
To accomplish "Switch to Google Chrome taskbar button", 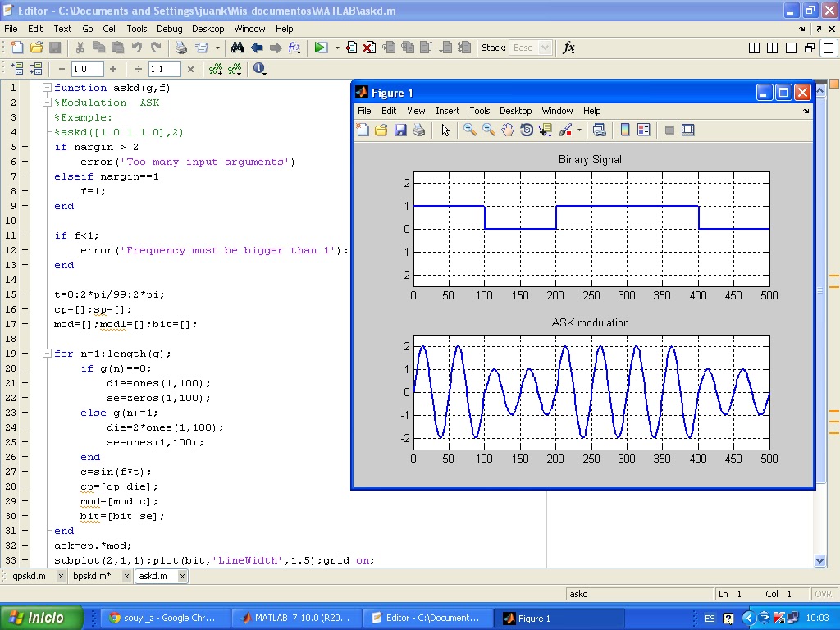I will click(164, 618).
